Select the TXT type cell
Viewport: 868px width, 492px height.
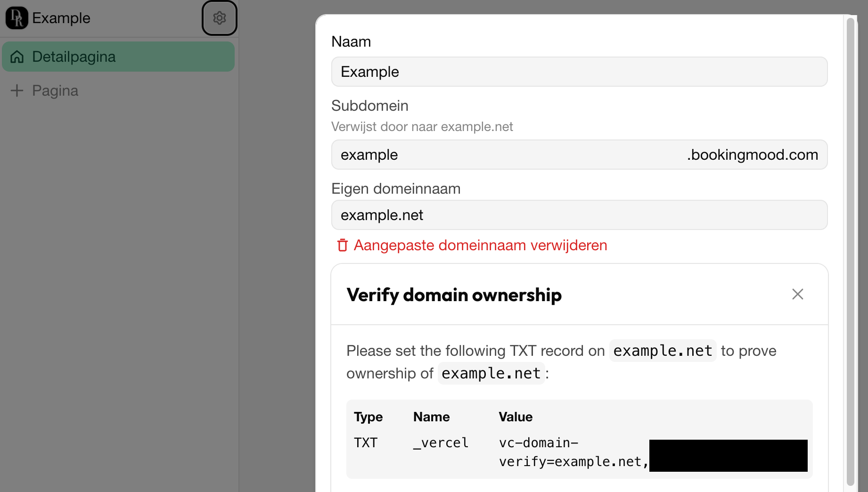pyautogui.click(x=366, y=443)
